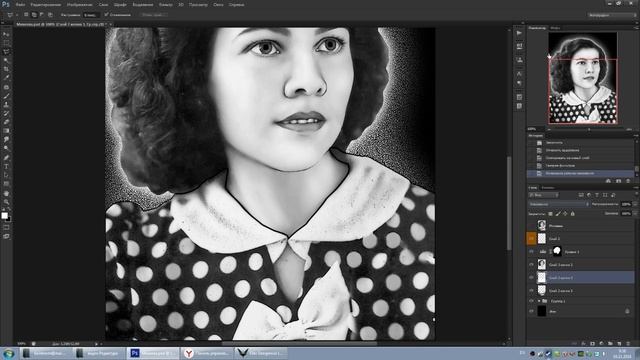Switch to the Каналы tab
Image resolution: width=640 pixels, height=360 pixels.
[x=548, y=188]
